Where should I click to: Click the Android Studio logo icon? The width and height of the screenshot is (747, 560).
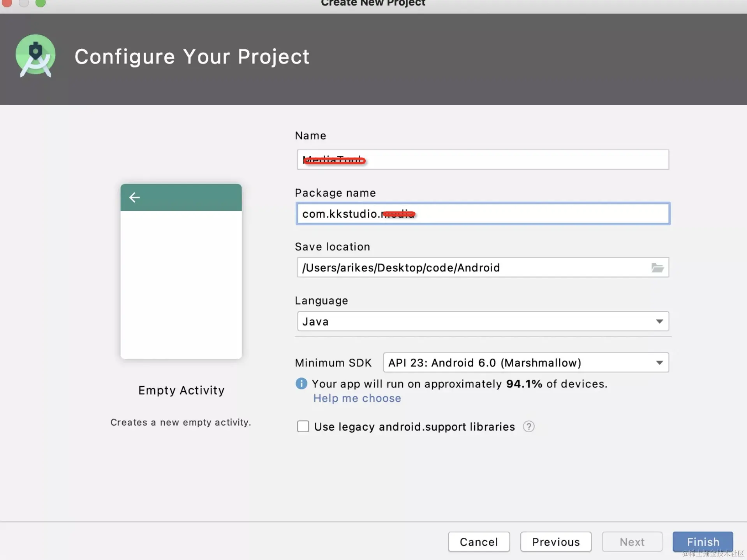point(35,56)
